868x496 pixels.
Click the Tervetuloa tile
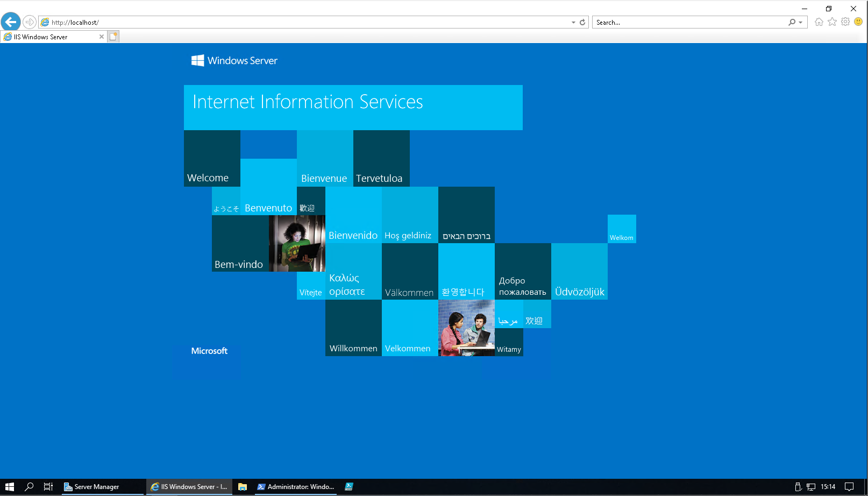tap(381, 158)
